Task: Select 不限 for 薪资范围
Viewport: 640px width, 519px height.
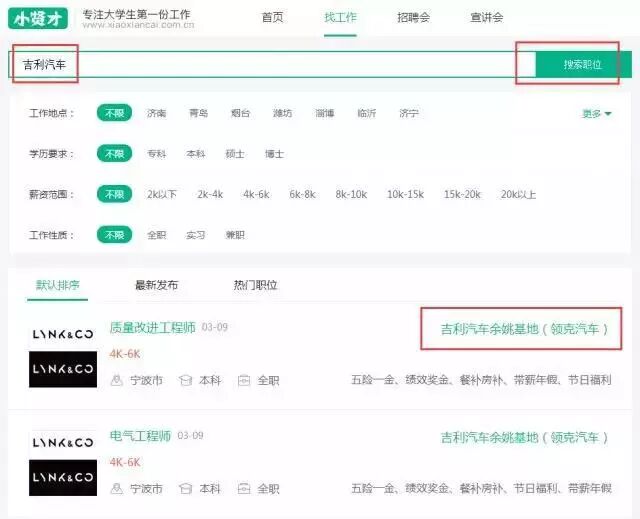Action: click(114, 194)
